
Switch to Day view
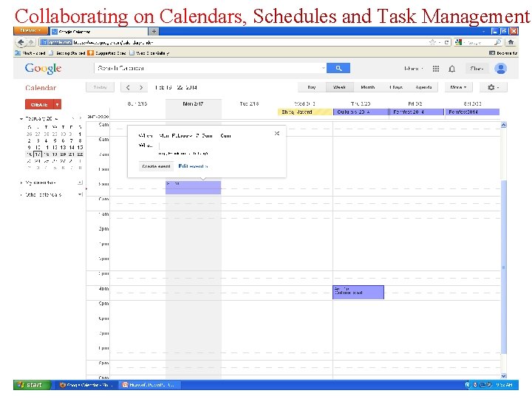click(x=312, y=87)
